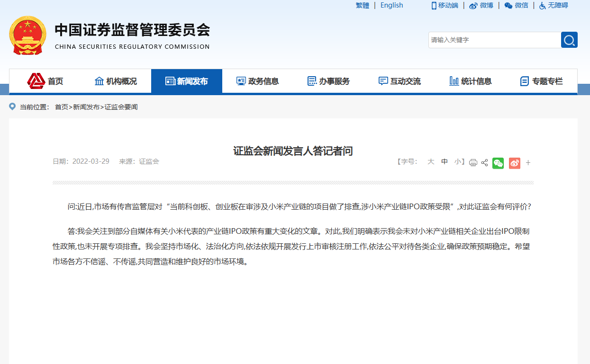
Task: Switch site language to English
Action: pyautogui.click(x=392, y=5)
